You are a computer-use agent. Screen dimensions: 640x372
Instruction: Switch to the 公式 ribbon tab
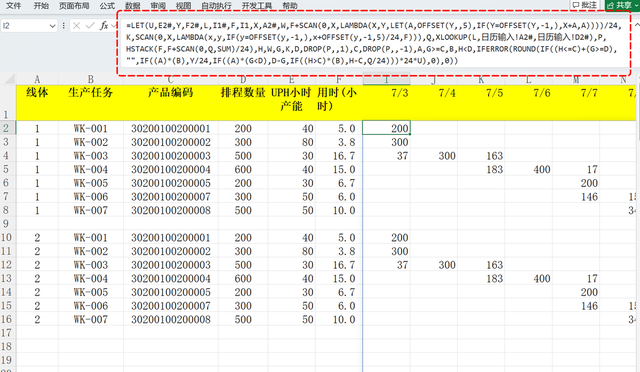107,6
